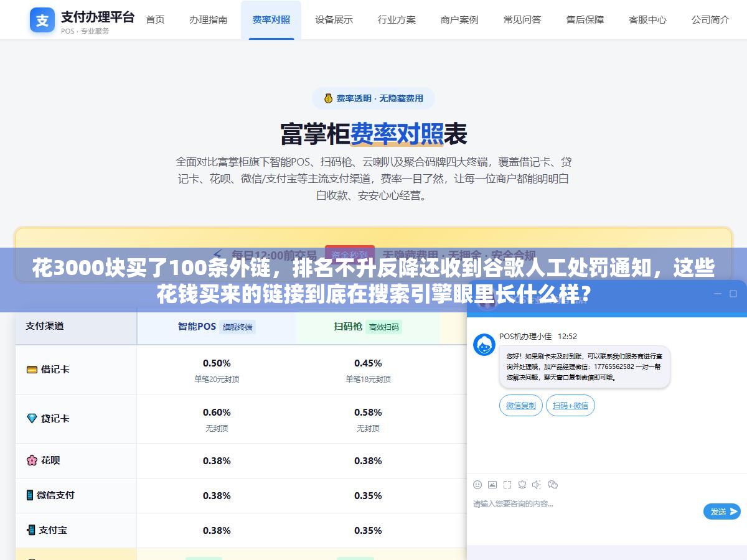Click the POS机办理小佳 agent avatar
Image resolution: width=747 pixels, height=560 pixels.
click(x=484, y=345)
